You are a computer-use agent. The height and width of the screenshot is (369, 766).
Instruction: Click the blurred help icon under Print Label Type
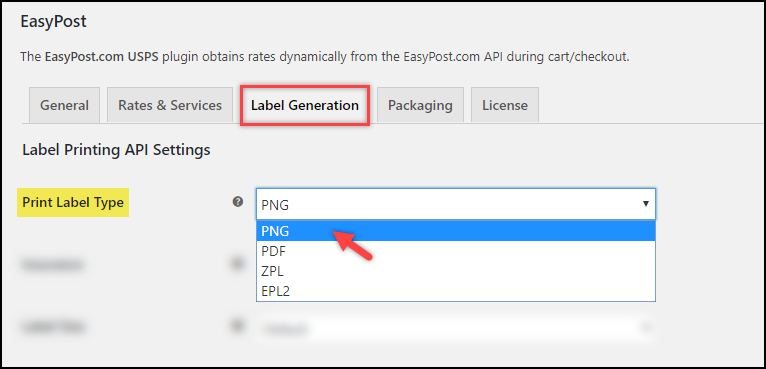[x=238, y=264]
